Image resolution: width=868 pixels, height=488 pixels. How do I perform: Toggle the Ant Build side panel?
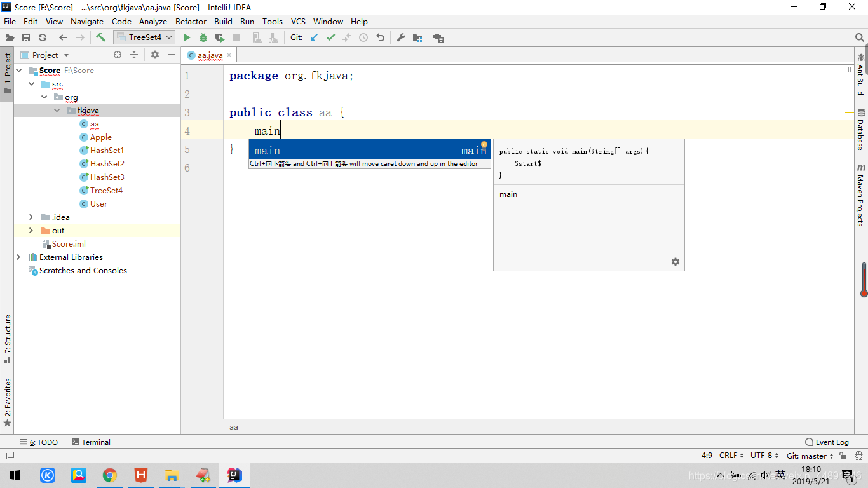pyautogui.click(x=860, y=74)
